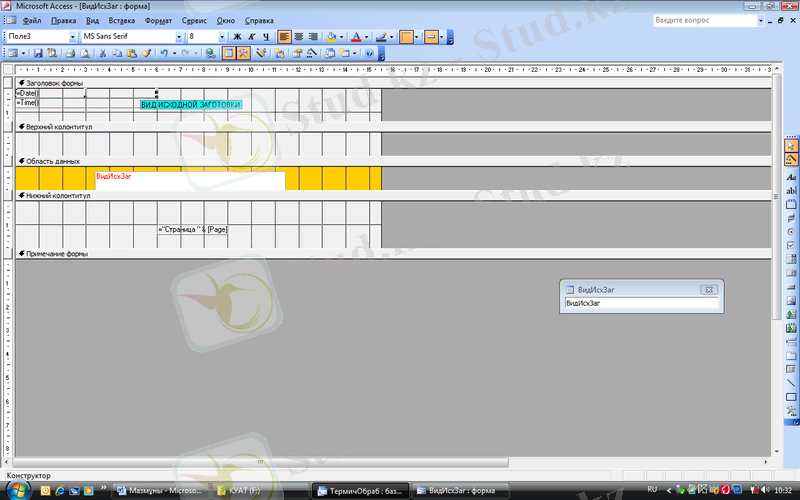Screen dimensions: 800x500
Task: Select the Option Button tool in toolbox
Action: tap(791, 232)
